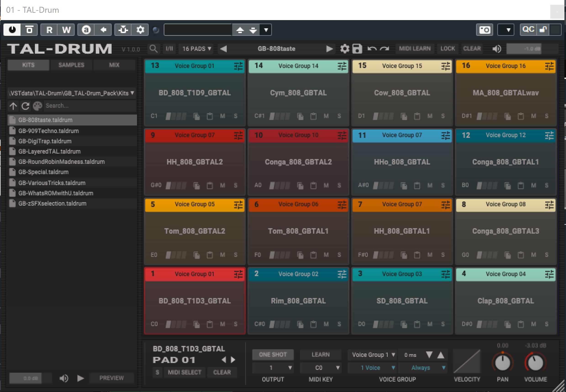Open the color palette icon in browser
566x392 pixels.
tap(38, 106)
